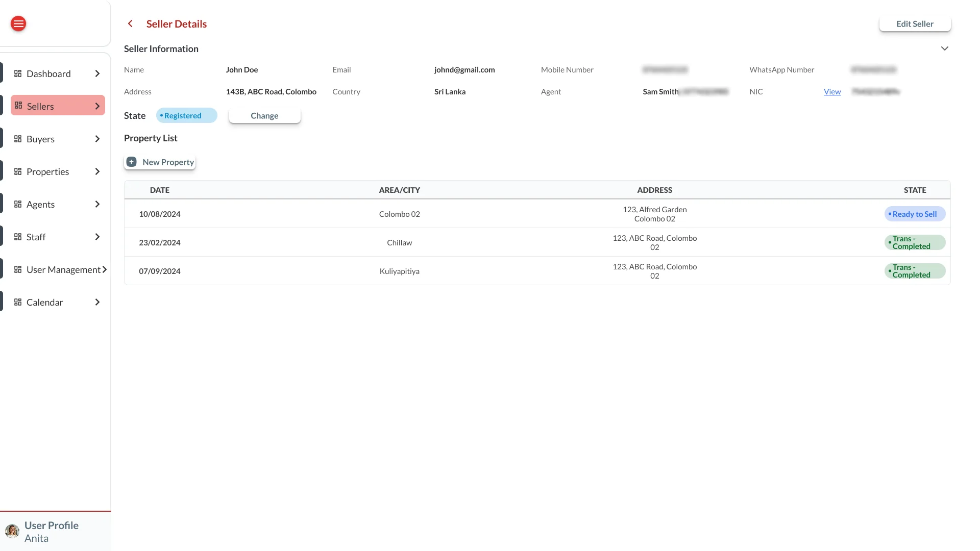980x551 pixels.
Task: Click the Agents grid icon
Action: pyautogui.click(x=18, y=204)
